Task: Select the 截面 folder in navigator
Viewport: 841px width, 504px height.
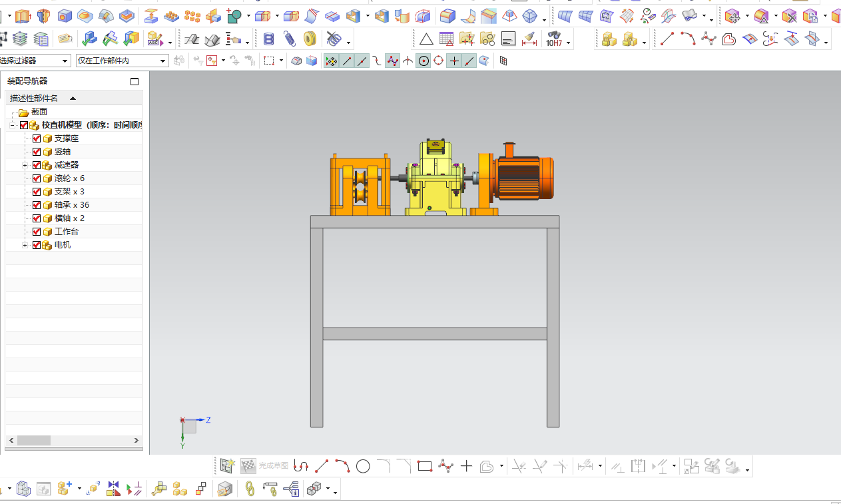Action: (x=39, y=112)
